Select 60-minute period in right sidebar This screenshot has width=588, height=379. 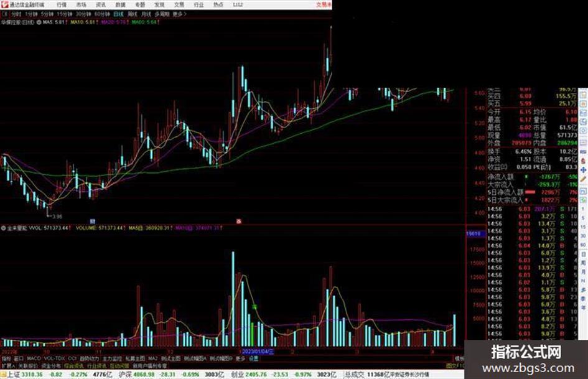(584, 245)
